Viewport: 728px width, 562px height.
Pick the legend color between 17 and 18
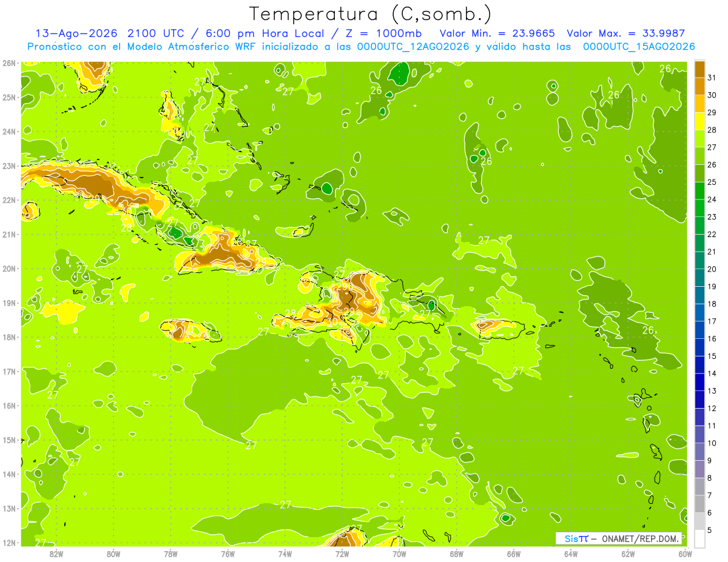tap(699, 312)
